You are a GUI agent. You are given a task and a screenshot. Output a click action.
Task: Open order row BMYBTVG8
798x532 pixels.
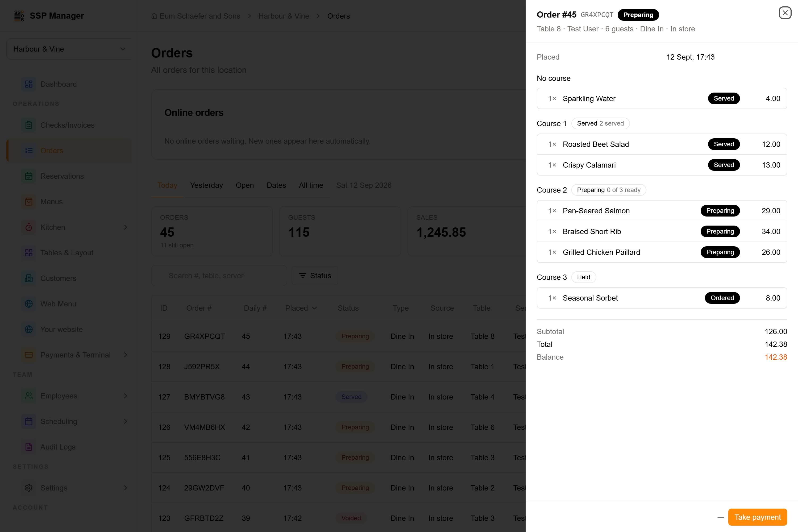click(338, 397)
